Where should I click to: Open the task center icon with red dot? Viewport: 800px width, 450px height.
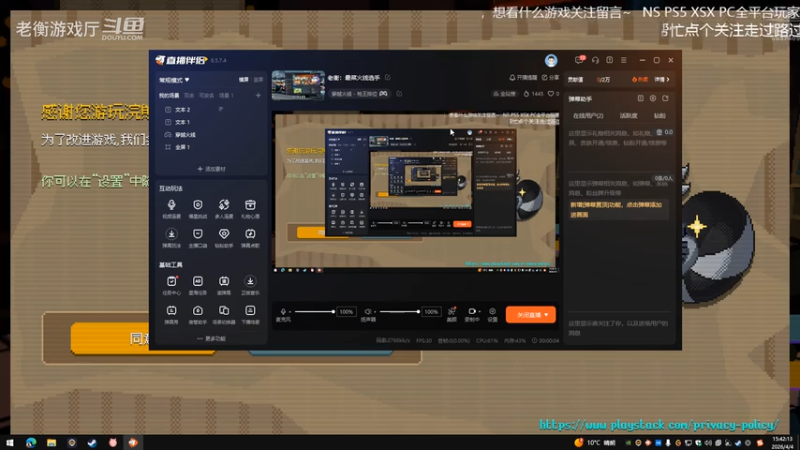171,281
